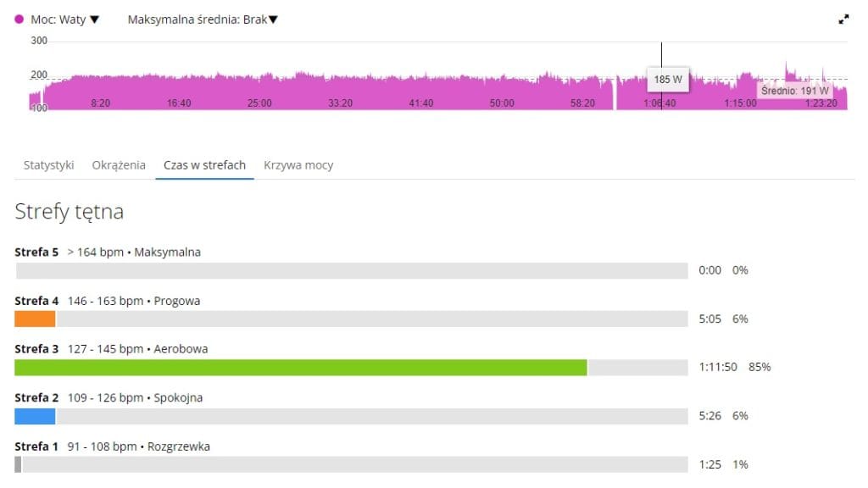
Task: Click the "185 W" tooltip marker
Action: tap(668, 79)
